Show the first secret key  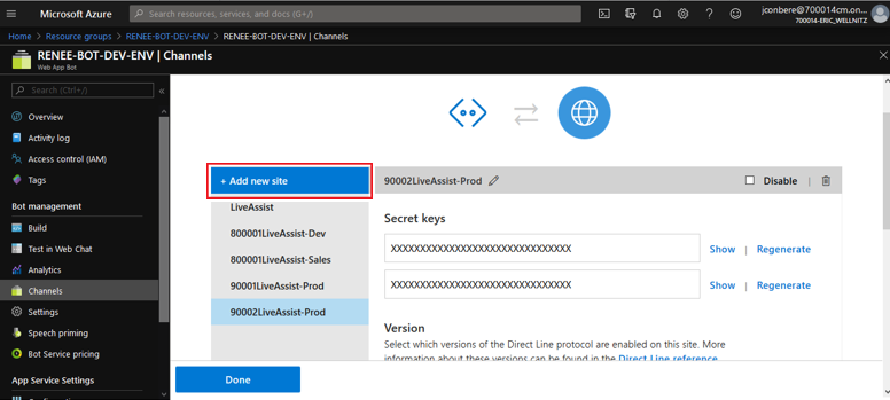point(722,249)
